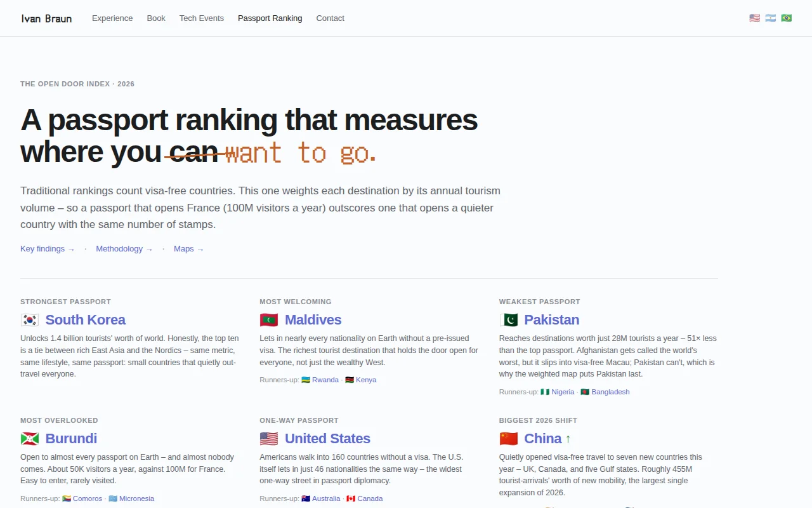Screen dimensions: 812x508
Task: Open the Canada runner-up link
Action: pos(370,498)
